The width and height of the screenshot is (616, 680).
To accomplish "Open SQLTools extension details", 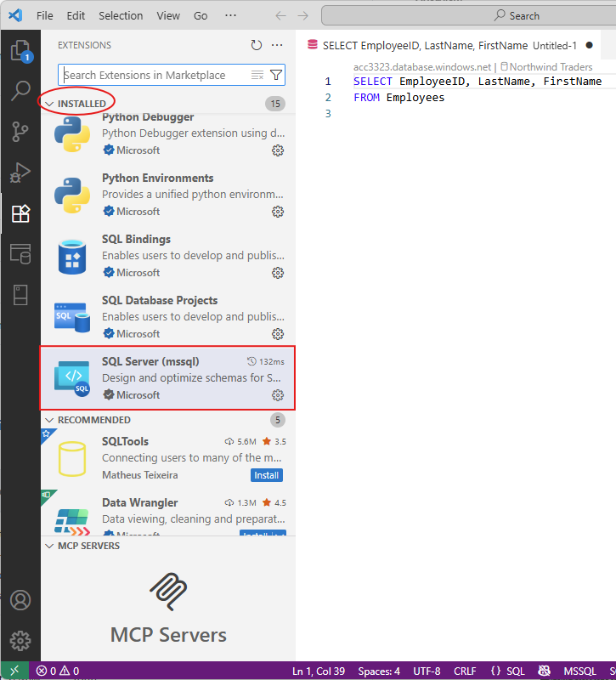I will [x=168, y=458].
